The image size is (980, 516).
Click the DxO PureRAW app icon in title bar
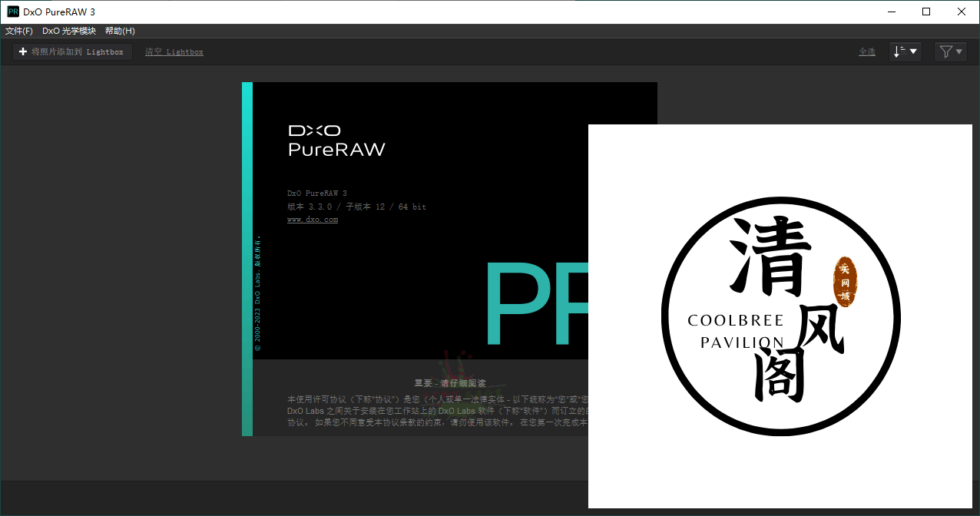(x=12, y=12)
